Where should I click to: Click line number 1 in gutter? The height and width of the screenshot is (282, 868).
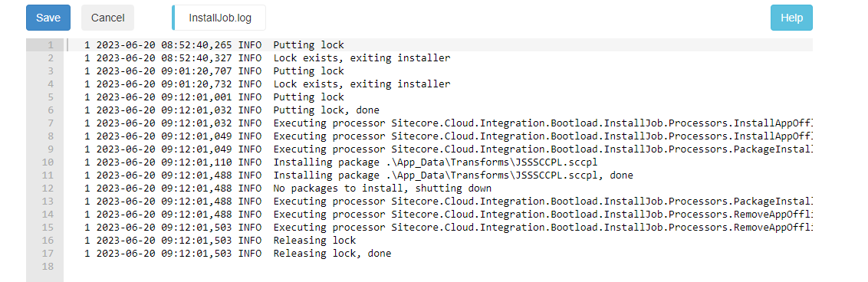point(51,44)
